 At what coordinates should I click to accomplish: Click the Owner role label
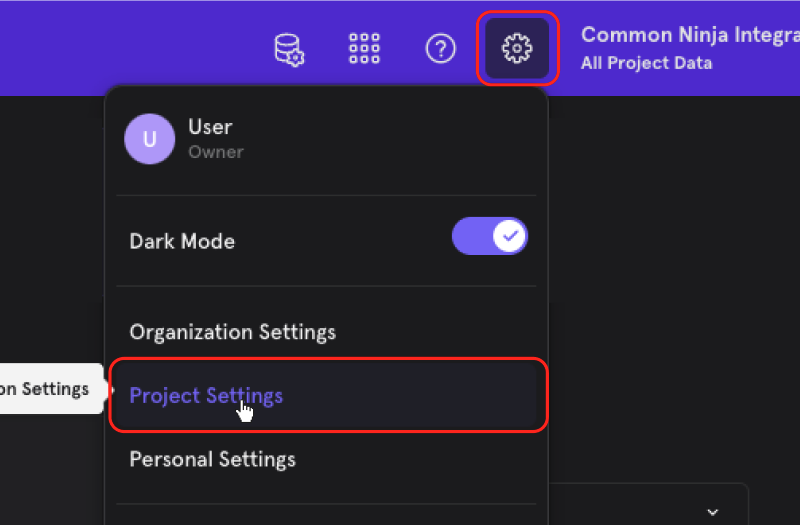[x=216, y=152]
